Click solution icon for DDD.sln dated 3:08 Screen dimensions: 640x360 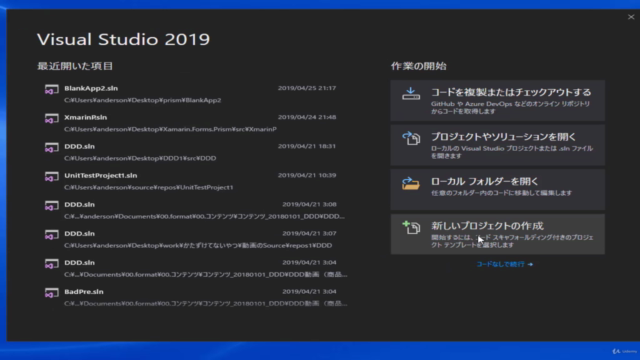pyautogui.click(x=51, y=206)
